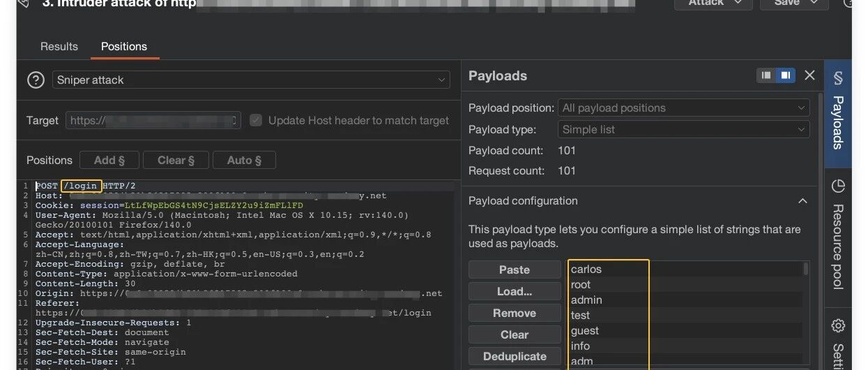Image resolution: width=868 pixels, height=370 pixels.
Task: Click the Sec-Fetch-Dest: document line
Action: tap(102, 333)
